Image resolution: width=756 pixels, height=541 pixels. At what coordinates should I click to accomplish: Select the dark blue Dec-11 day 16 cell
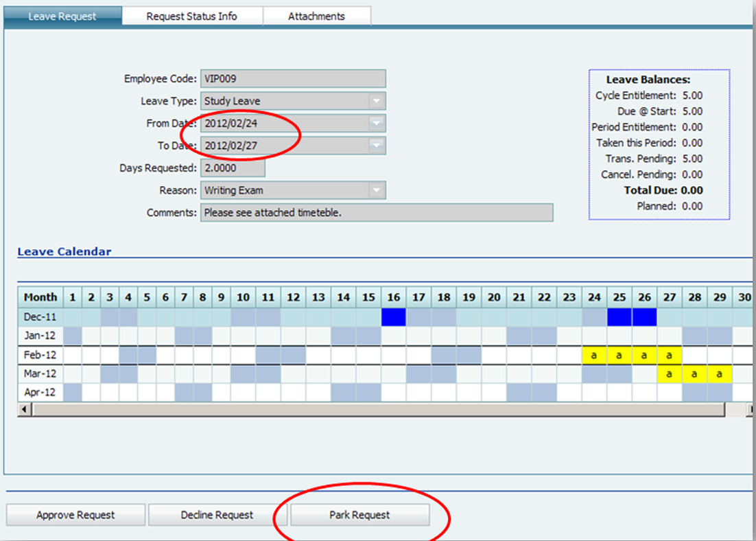coord(394,317)
